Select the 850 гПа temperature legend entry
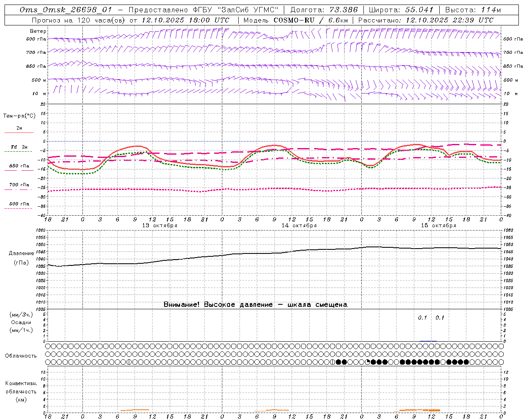525x420 pixels. (x=19, y=166)
